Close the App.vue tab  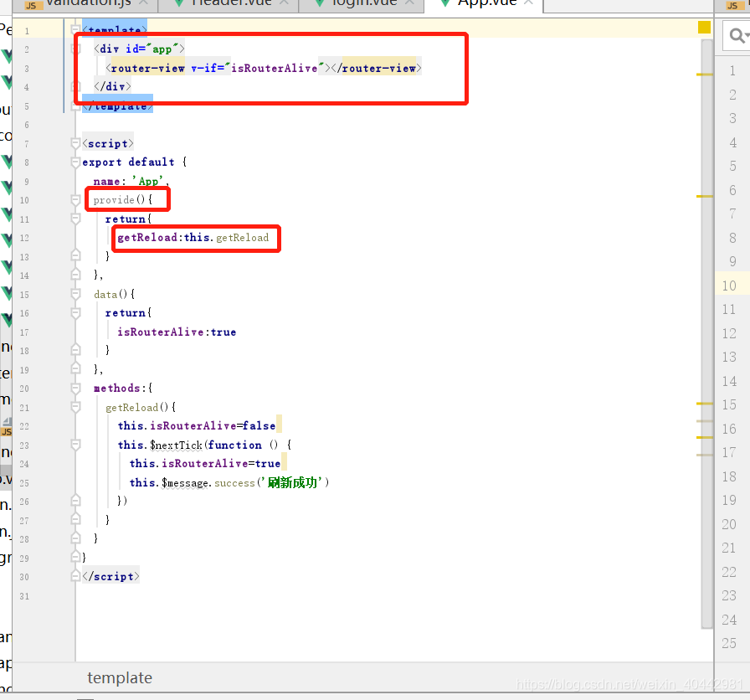528,3
